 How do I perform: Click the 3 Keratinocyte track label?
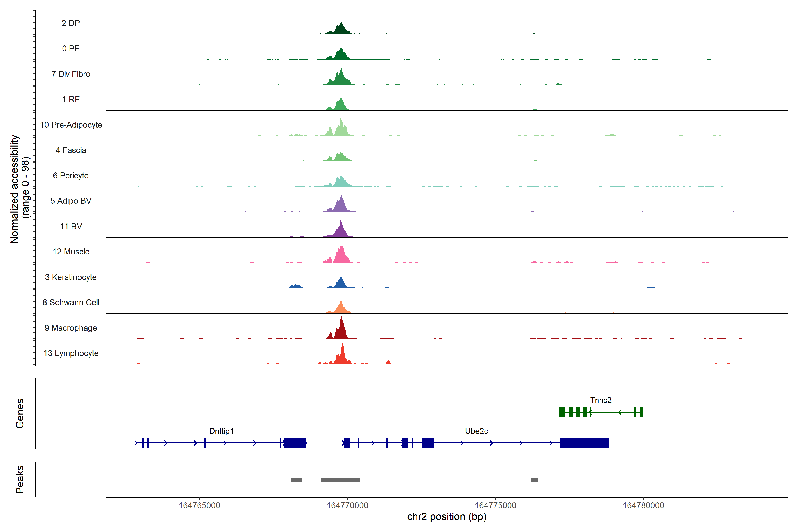tap(70, 277)
